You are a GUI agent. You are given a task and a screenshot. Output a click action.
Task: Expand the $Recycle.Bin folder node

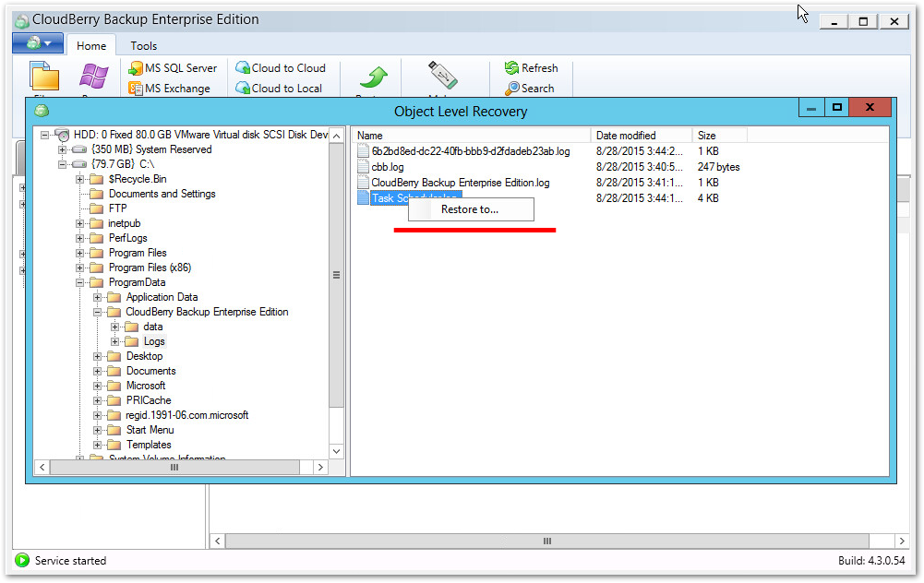click(x=79, y=179)
